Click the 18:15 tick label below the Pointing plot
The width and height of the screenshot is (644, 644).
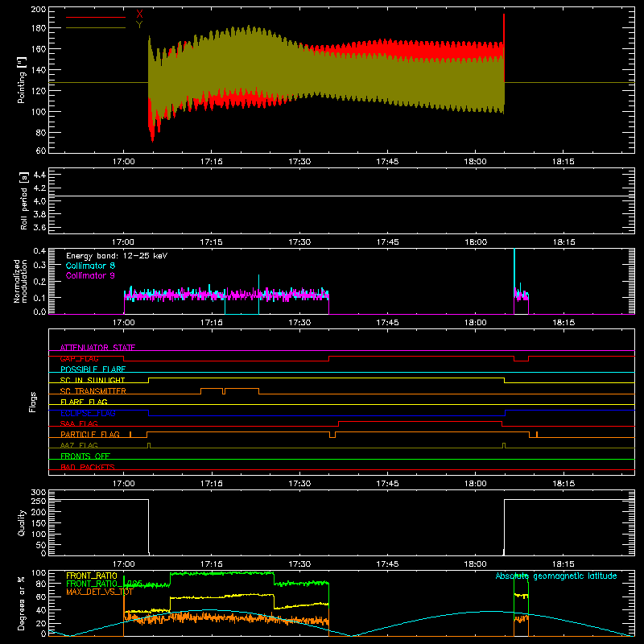coord(563,162)
